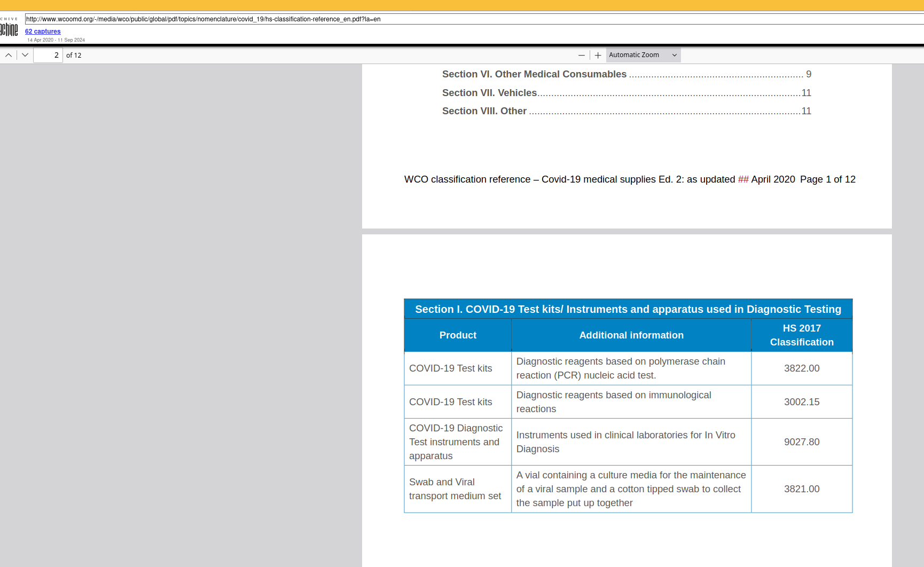924x567 pixels.
Task: Click the page number input field
Action: pos(48,55)
